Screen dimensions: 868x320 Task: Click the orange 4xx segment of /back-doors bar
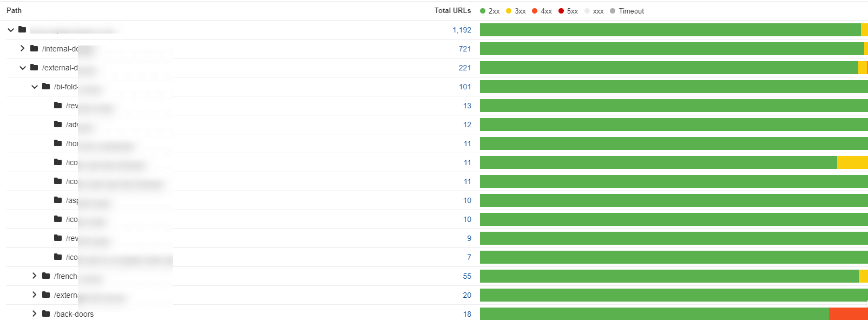848,314
